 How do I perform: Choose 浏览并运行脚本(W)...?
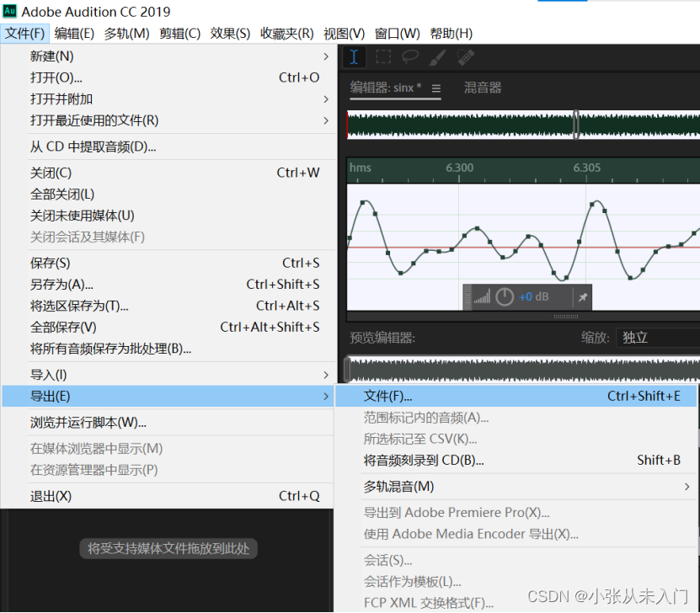pos(168,423)
